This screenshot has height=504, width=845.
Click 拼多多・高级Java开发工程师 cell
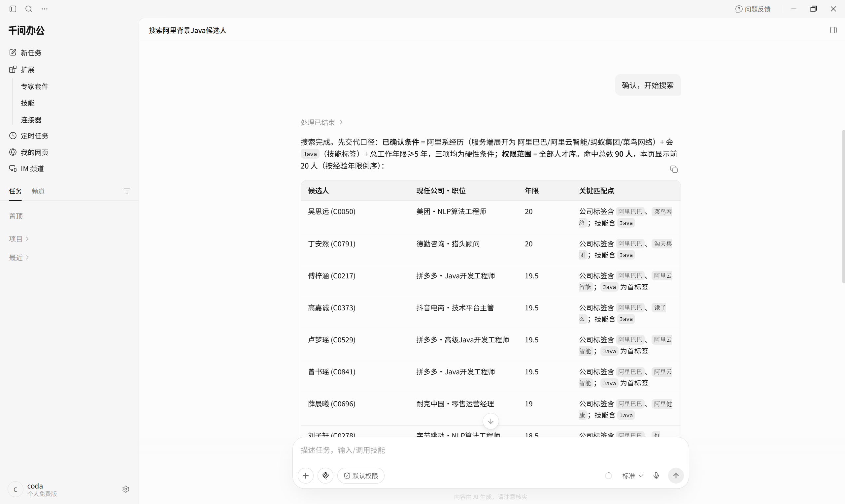(x=463, y=340)
